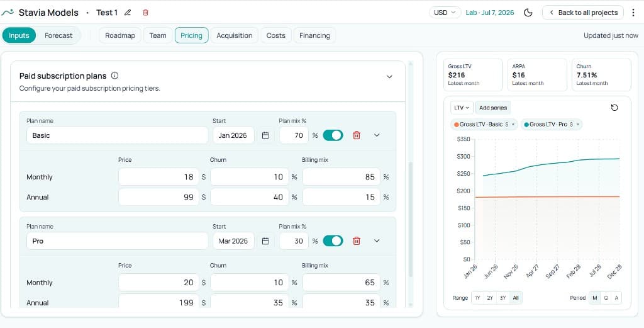
Task: Set chart range to 2Y
Action: pyautogui.click(x=490, y=298)
